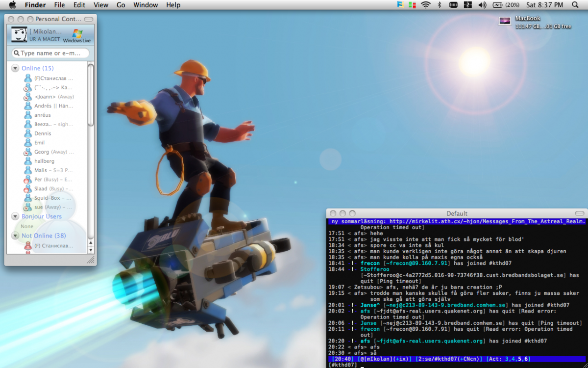This screenshot has width=588, height=368.
Task: Click the Sat 8:37 PM clock
Action: tap(544, 5)
